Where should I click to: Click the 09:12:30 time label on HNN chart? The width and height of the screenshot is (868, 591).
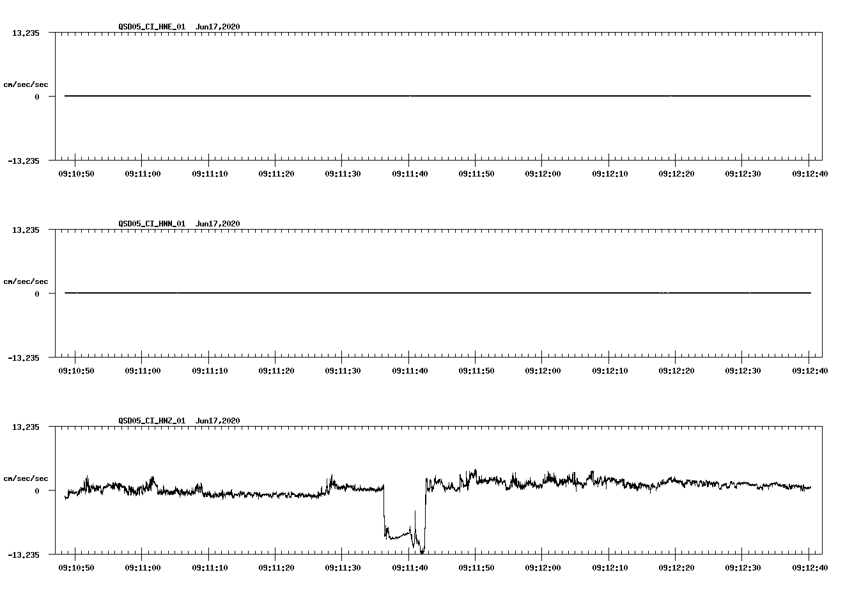[743, 370]
